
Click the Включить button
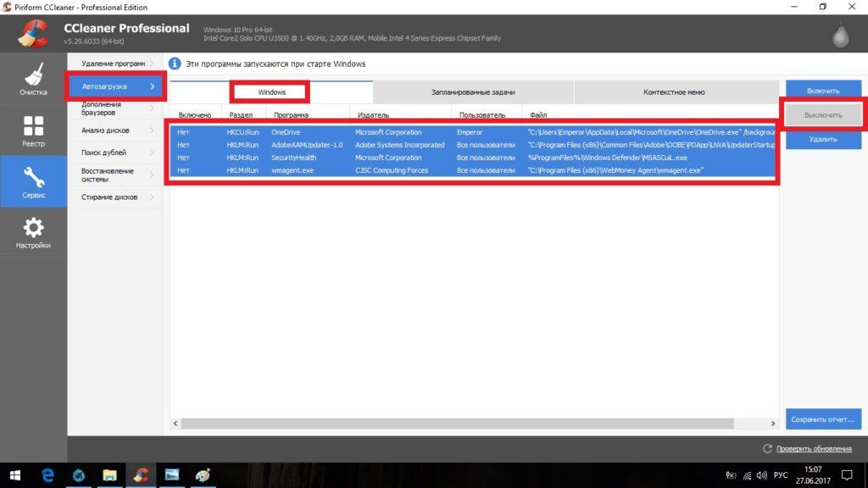pyautogui.click(x=823, y=91)
